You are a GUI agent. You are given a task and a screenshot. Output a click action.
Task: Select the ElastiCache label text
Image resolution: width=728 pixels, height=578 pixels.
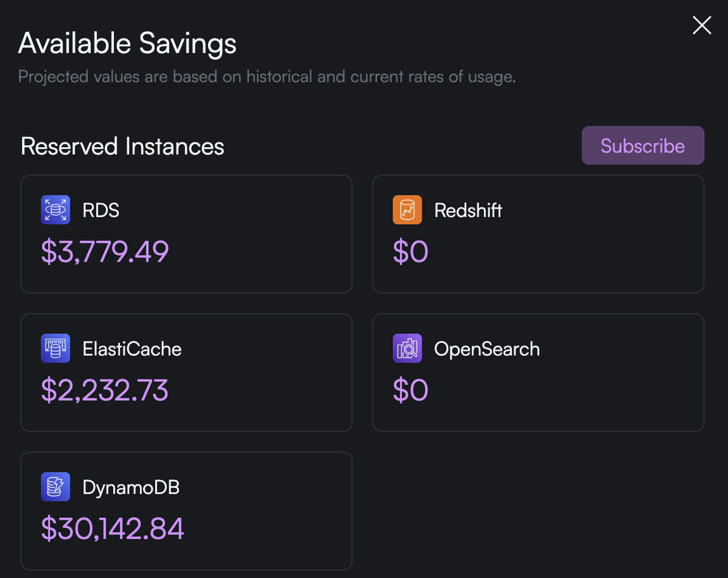[x=132, y=349]
